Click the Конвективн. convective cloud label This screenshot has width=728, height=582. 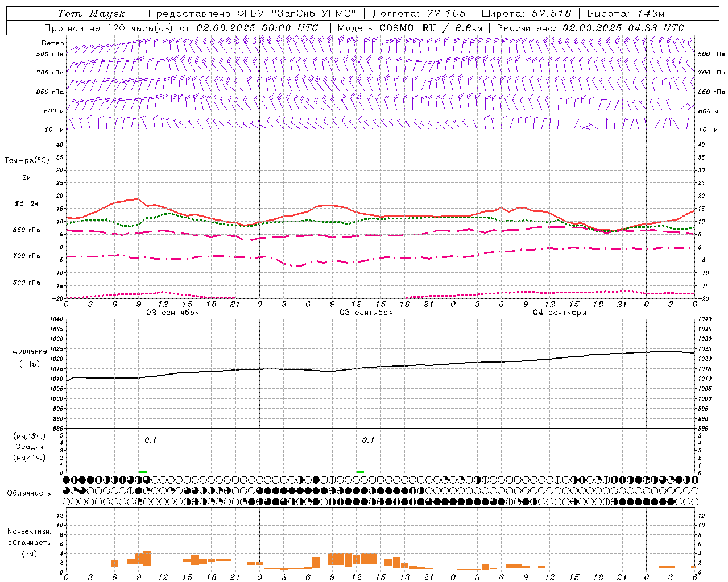(29, 531)
